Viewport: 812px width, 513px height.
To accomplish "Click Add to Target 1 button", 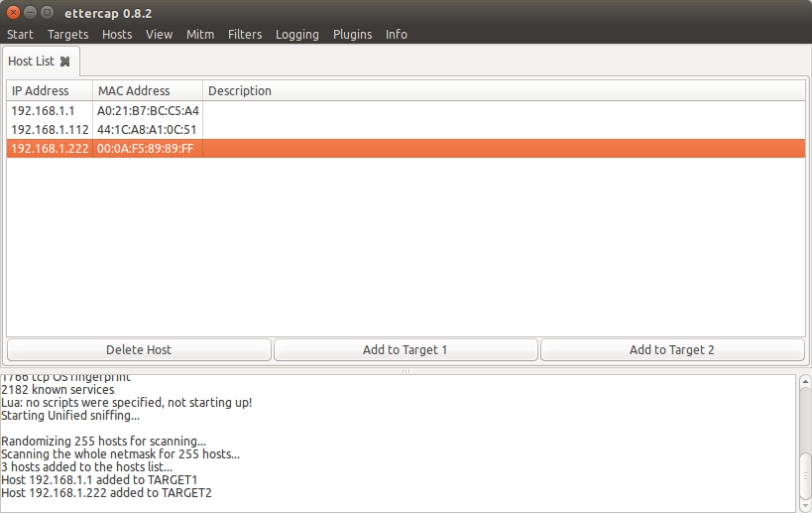I will click(x=405, y=349).
